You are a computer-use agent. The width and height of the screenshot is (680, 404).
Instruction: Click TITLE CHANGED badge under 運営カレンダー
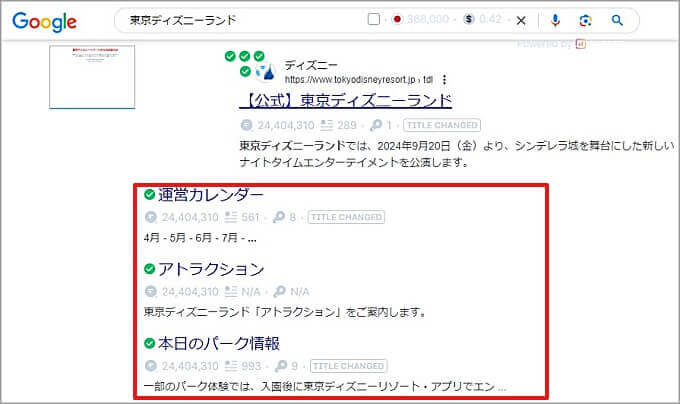346,217
